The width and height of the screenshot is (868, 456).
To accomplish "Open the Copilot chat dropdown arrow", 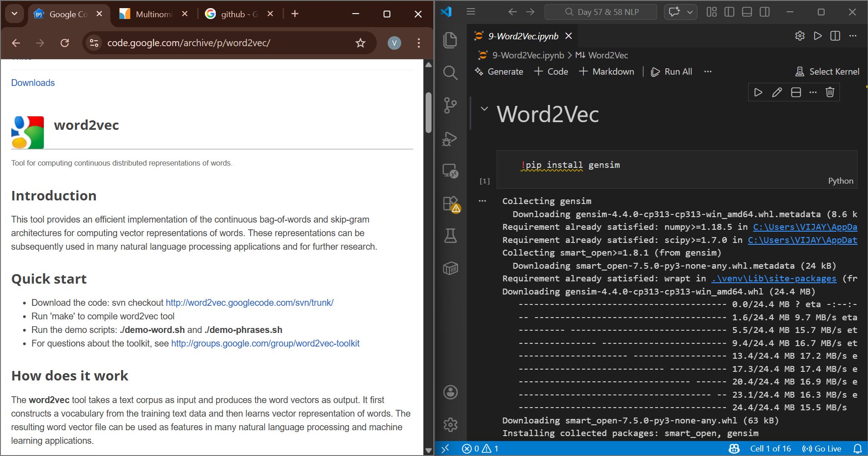I will coord(690,12).
